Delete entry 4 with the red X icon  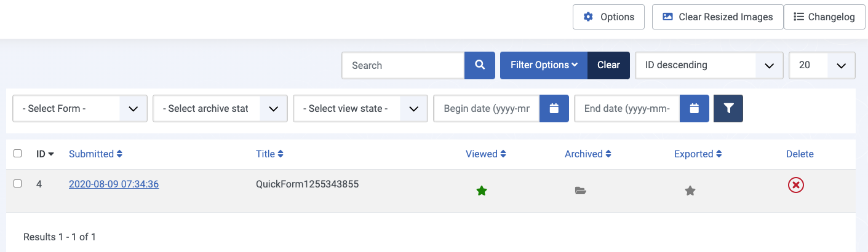(x=796, y=185)
